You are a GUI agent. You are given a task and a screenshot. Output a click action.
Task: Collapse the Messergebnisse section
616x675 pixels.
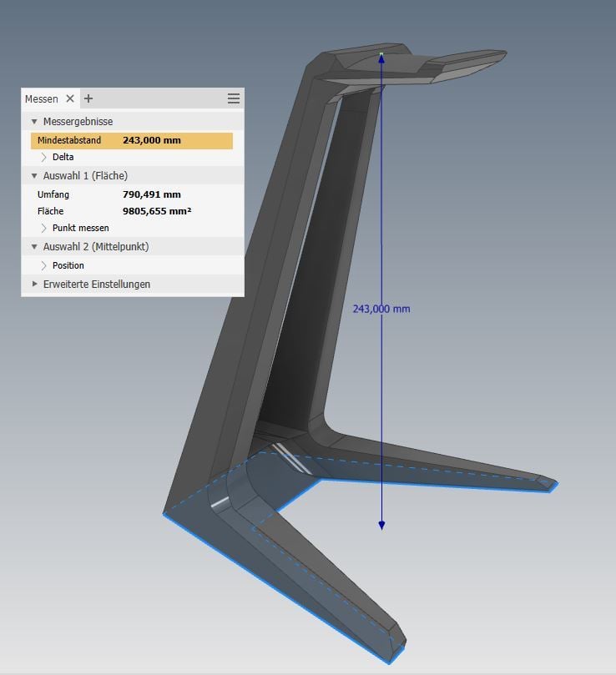click(34, 122)
